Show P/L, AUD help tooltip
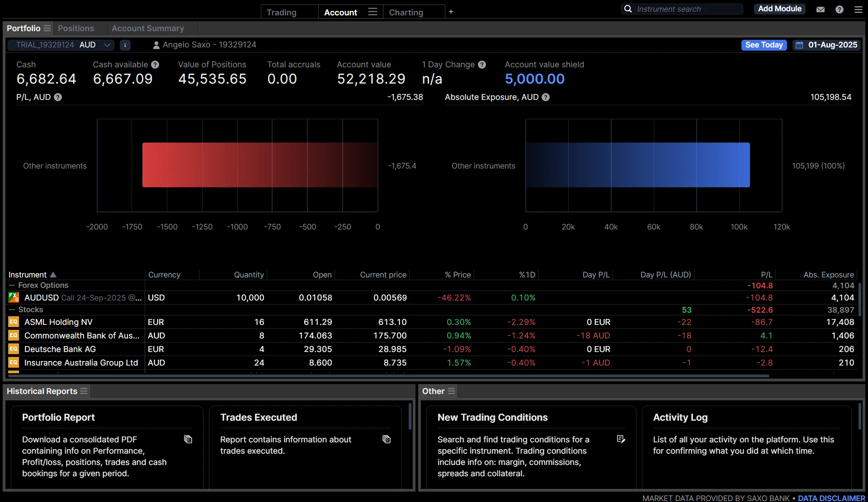This screenshot has width=868, height=502. pos(58,97)
